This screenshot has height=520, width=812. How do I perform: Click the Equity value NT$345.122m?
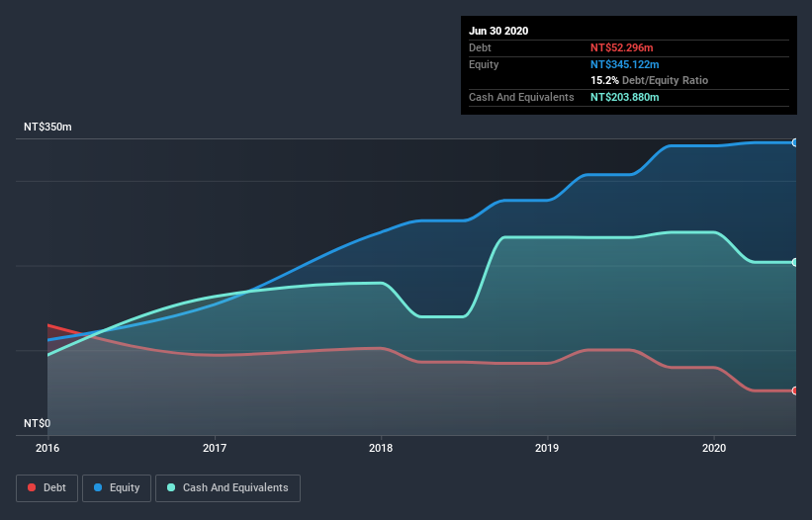click(x=624, y=64)
